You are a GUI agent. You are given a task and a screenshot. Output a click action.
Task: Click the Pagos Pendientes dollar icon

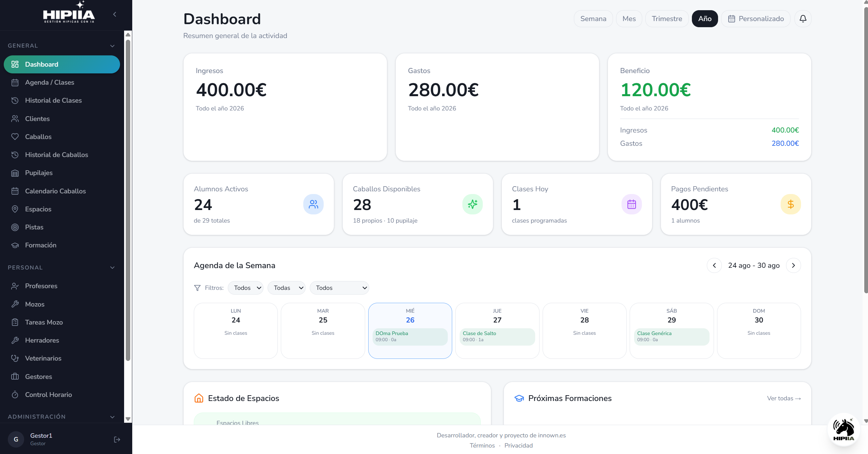[790, 204]
